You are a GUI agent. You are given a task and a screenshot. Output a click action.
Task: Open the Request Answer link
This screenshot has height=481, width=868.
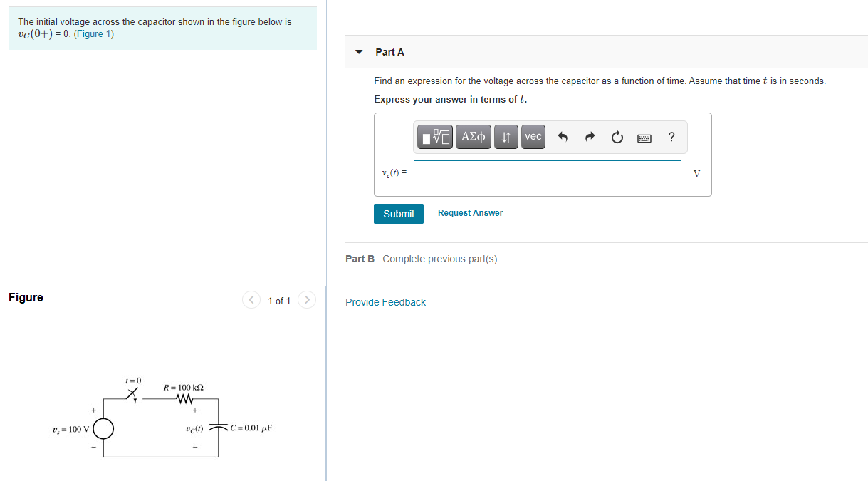pos(469,212)
